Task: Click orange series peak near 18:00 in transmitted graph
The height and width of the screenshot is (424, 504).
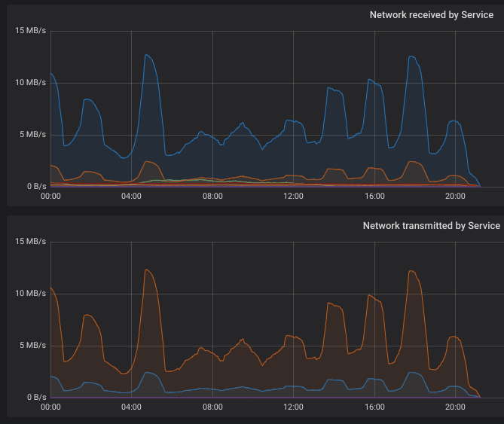Action: tap(411, 271)
